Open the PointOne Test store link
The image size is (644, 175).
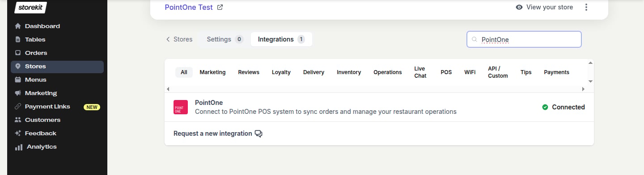point(189,7)
